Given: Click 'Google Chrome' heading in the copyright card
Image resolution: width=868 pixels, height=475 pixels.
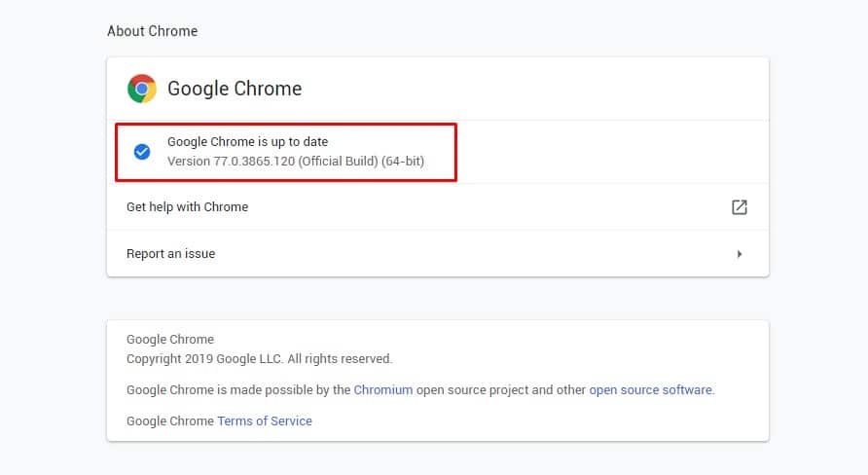Looking at the screenshot, I should [170, 340].
